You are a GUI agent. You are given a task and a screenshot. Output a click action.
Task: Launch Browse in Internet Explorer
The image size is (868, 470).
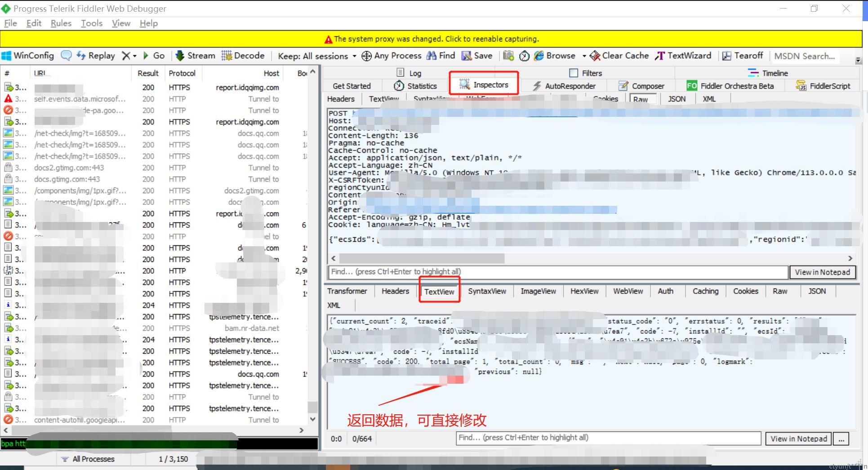(x=555, y=56)
